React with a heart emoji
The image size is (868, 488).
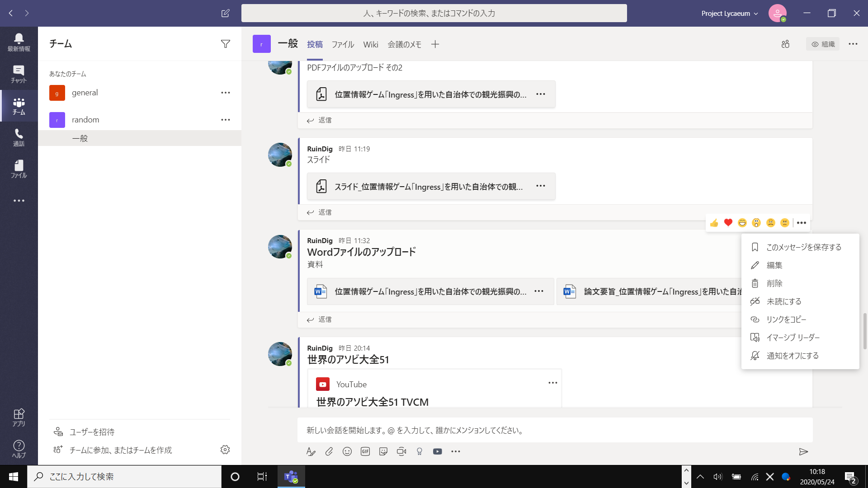pos(728,223)
